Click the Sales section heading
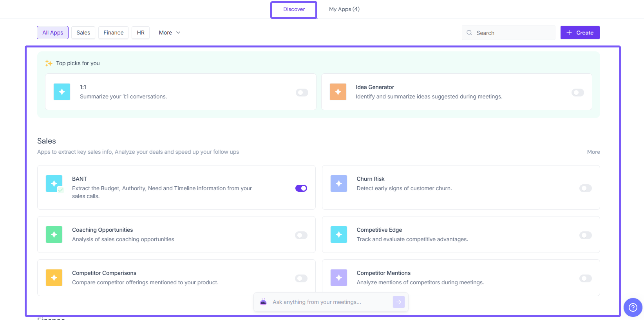The width and height of the screenshot is (644, 320). [47, 141]
